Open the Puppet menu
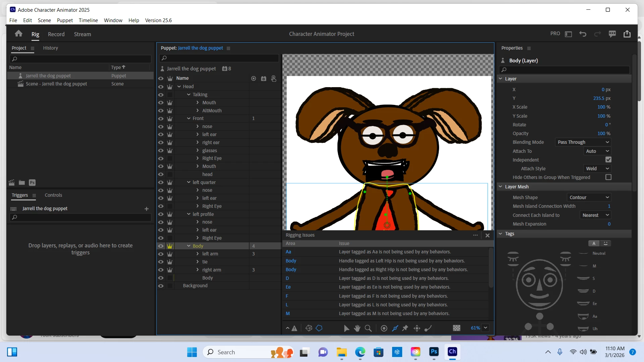The image size is (644, 362). click(65, 20)
